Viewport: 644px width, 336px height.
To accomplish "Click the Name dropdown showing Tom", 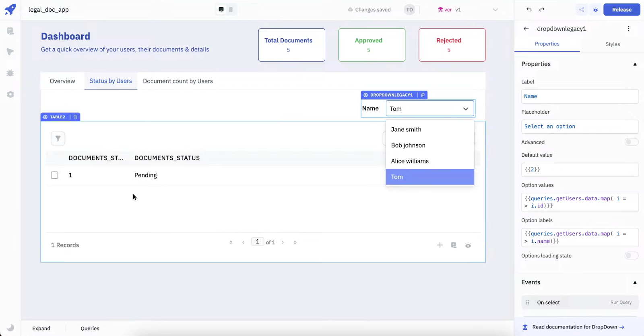I will tap(430, 109).
